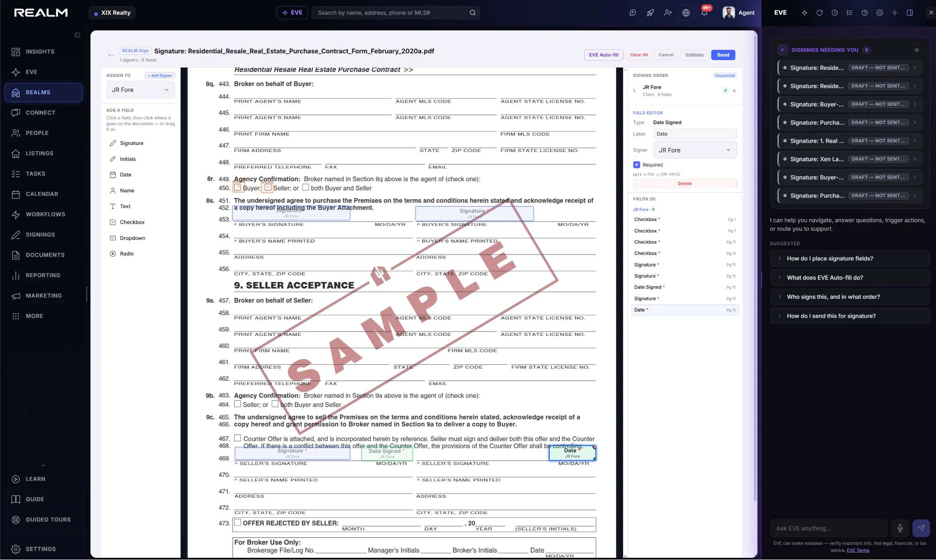Check OFFER REJECTED BY SELLER box
This screenshot has width=936, height=560.
tap(238, 522)
